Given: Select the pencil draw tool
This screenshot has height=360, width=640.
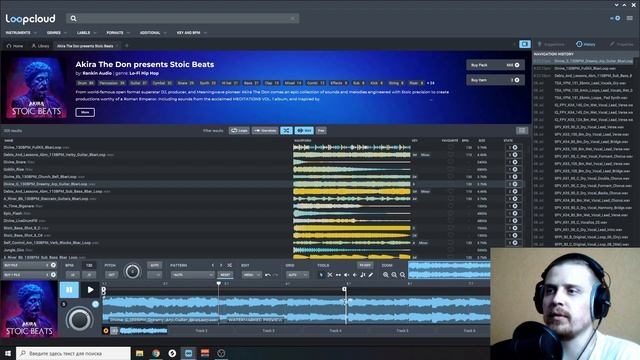Looking at the screenshot, I should [x=371, y=275].
